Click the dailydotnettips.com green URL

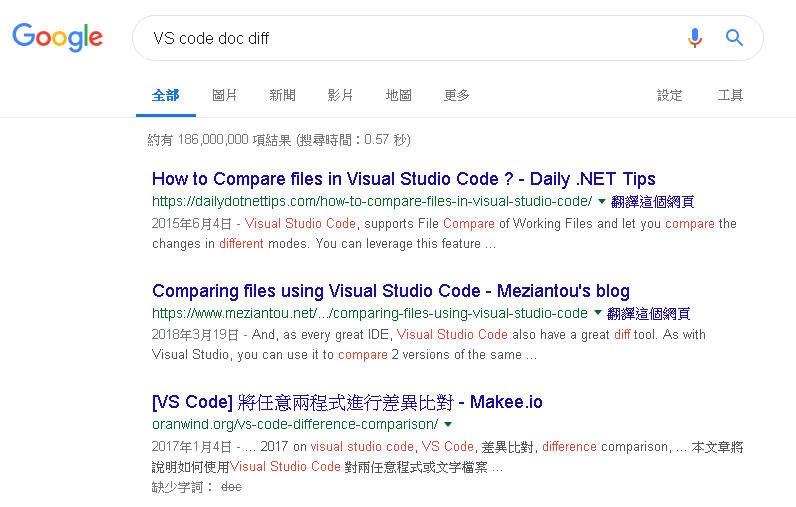coord(372,201)
